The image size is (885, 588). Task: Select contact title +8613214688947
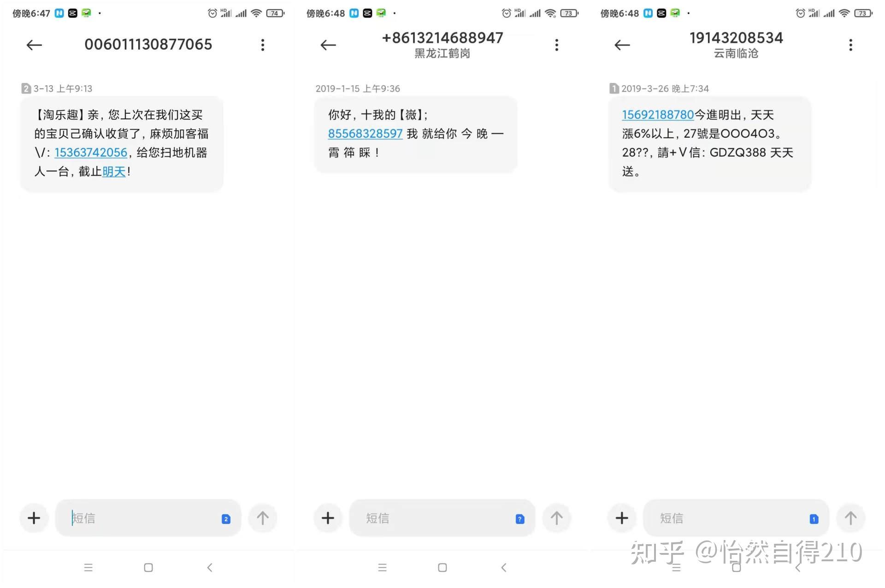(x=442, y=38)
